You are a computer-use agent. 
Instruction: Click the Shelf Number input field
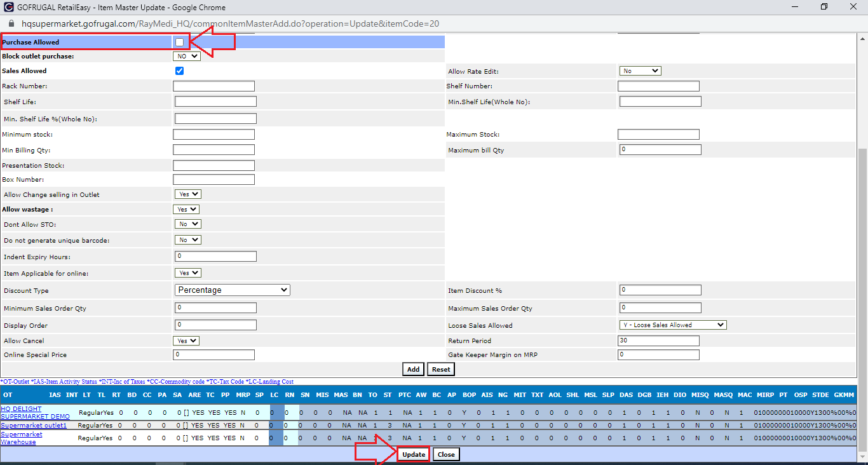point(658,86)
